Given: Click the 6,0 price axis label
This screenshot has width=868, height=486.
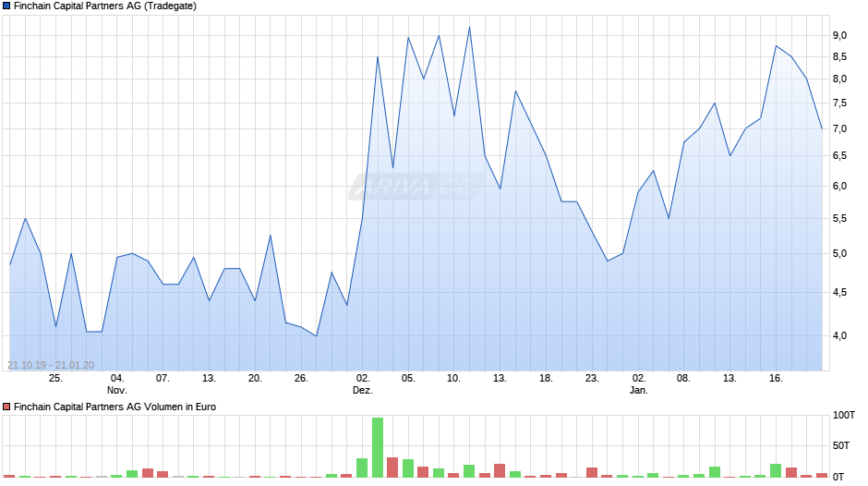Looking at the screenshot, I should 839,187.
